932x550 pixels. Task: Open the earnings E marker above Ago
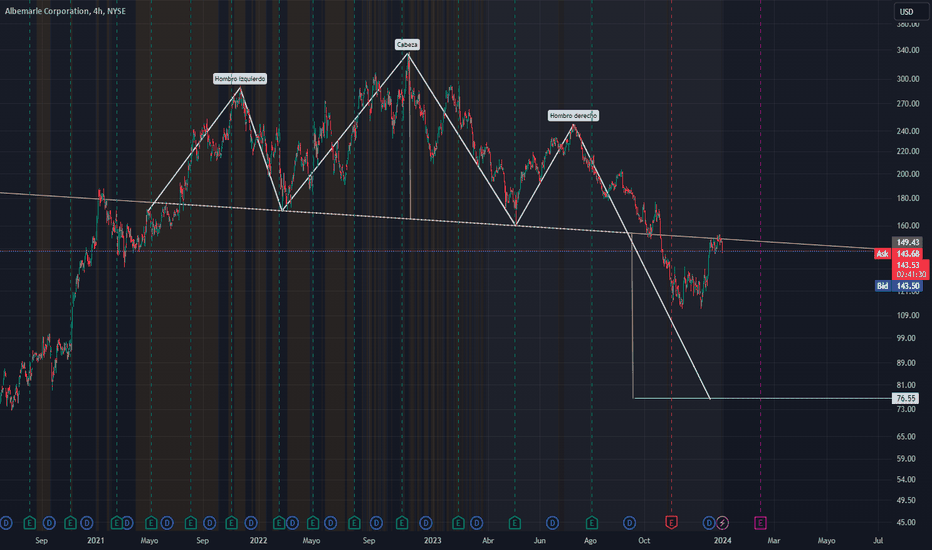point(591,523)
